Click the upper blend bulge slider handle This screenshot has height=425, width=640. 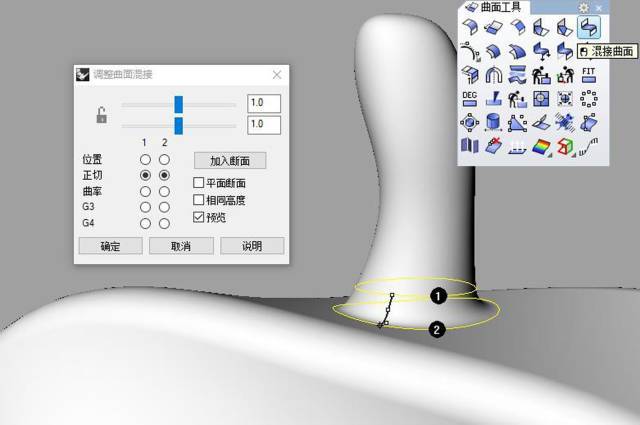pos(178,105)
